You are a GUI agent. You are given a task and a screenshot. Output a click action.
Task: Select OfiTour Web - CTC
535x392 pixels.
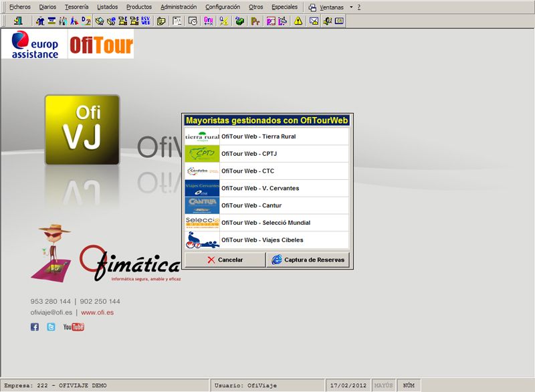pyautogui.click(x=267, y=171)
